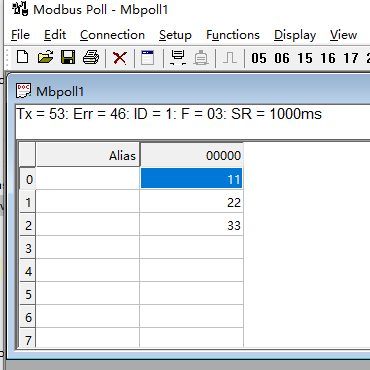The image size is (370, 370).
Task: Click row header 1
Action: point(28,202)
